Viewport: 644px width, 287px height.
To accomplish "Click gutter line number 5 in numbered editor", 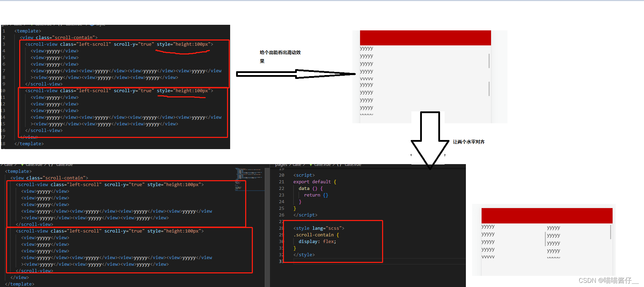I will pos(4,58).
